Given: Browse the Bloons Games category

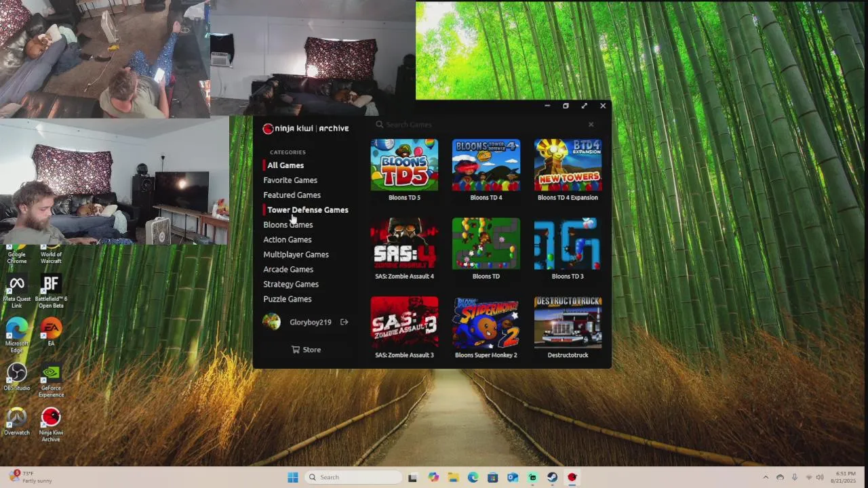Looking at the screenshot, I should 288,225.
